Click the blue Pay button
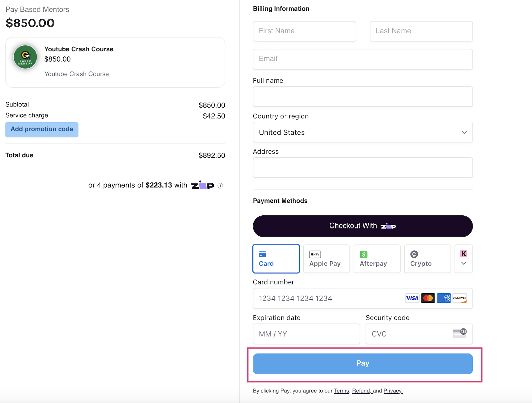The width and height of the screenshot is (532, 403). coord(363,364)
